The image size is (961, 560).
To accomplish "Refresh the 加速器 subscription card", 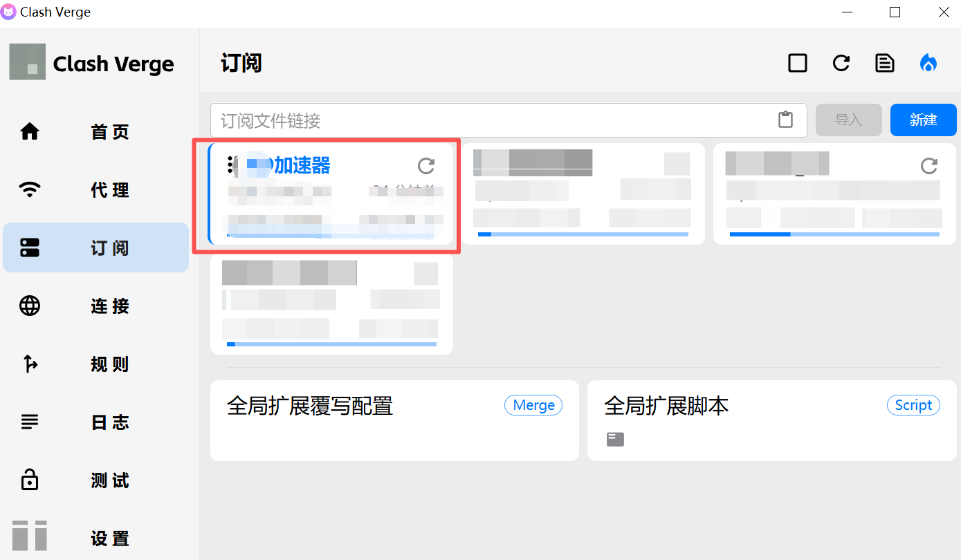I will click(x=426, y=166).
